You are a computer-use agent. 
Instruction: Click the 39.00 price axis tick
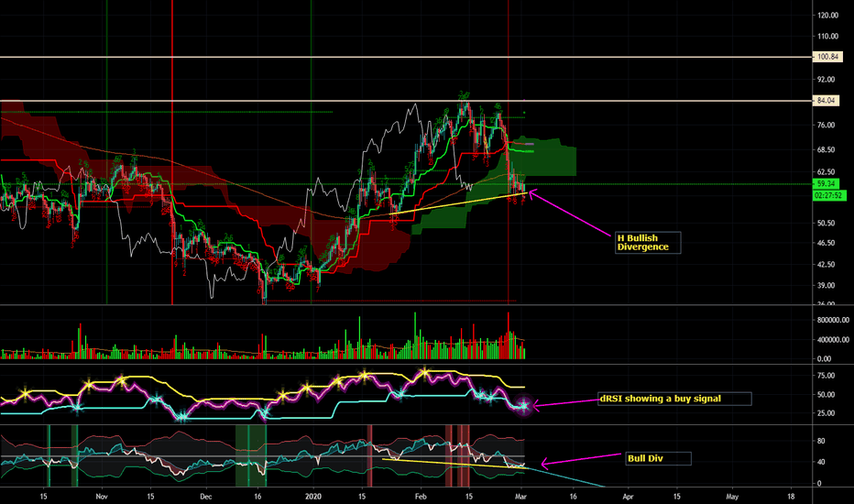(x=826, y=286)
